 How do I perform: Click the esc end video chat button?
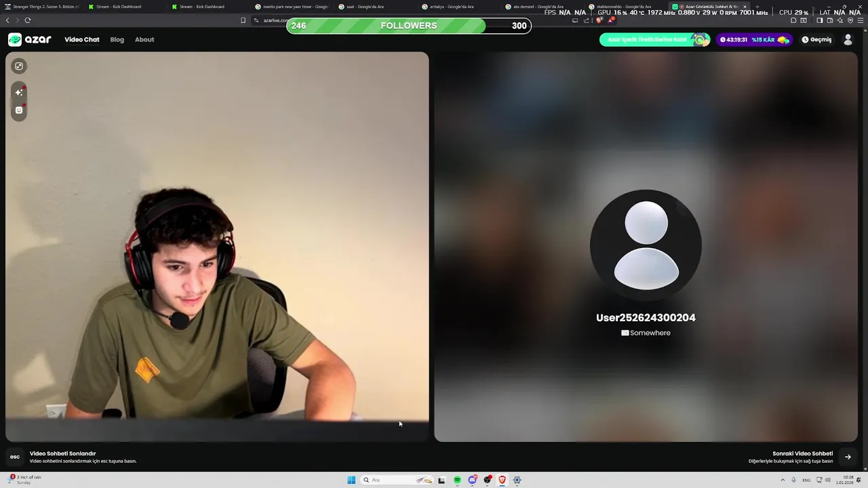tap(15, 457)
